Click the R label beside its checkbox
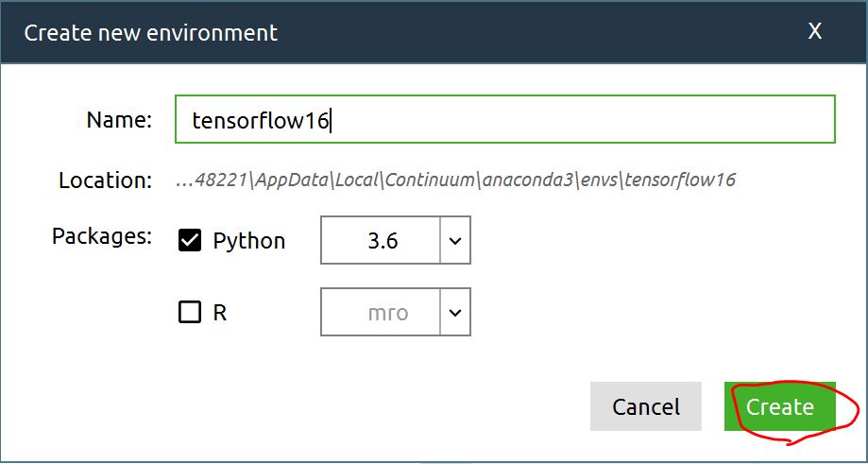The width and height of the screenshot is (868, 464). pyautogui.click(x=220, y=313)
